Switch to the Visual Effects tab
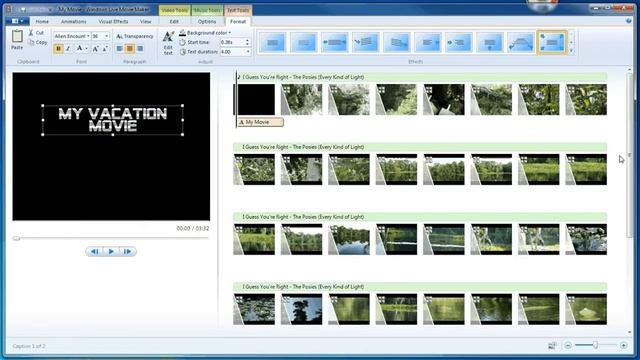 point(113,22)
